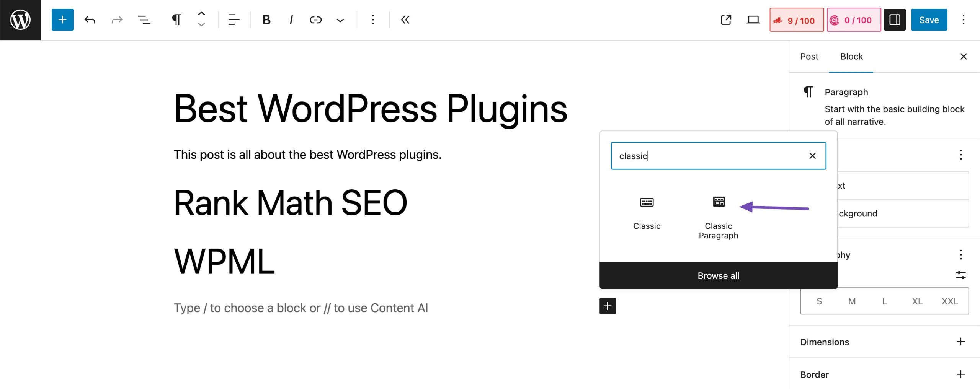Redo the last undone change

117,20
